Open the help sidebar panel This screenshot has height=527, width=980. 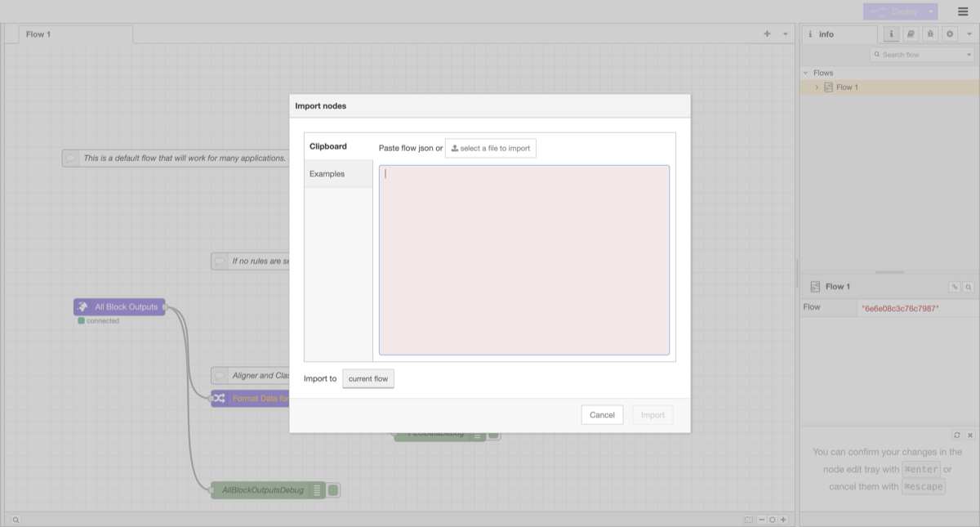pyautogui.click(x=910, y=33)
